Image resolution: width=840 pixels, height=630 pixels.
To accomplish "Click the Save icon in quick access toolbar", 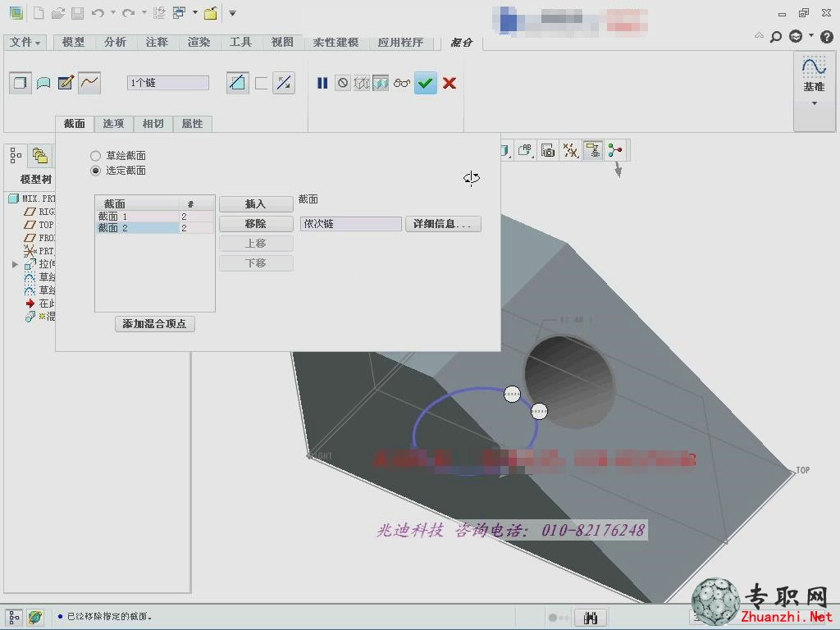I will coord(78,13).
